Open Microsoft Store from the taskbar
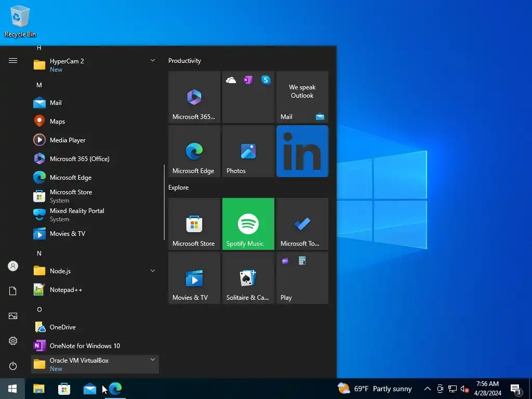 point(64,389)
